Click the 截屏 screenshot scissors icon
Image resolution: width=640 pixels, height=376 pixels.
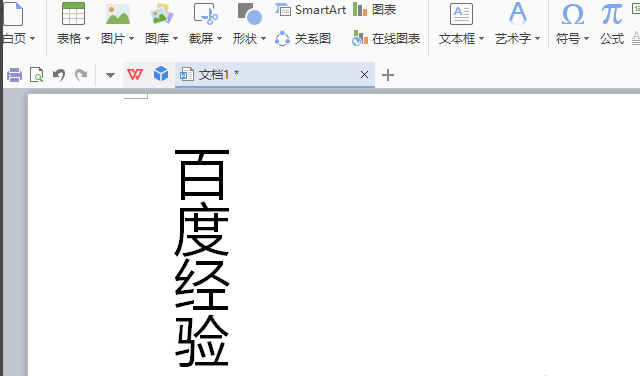[206, 14]
